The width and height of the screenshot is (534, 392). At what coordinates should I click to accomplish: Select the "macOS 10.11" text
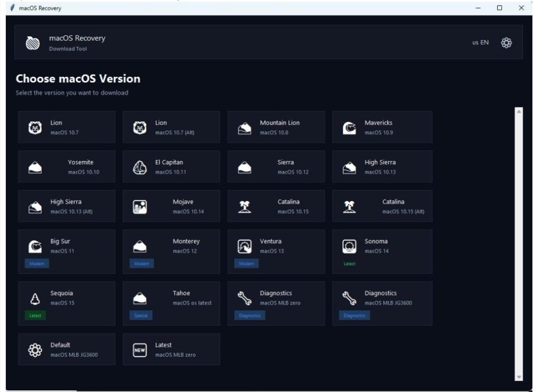coord(171,172)
